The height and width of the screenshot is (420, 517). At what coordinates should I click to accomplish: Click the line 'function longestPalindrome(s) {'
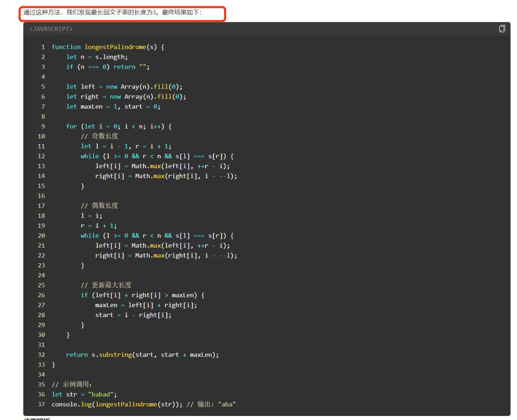(108, 47)
